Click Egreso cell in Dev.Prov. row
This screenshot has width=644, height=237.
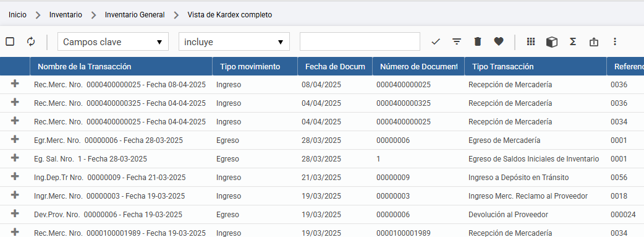tap(227, 214)
